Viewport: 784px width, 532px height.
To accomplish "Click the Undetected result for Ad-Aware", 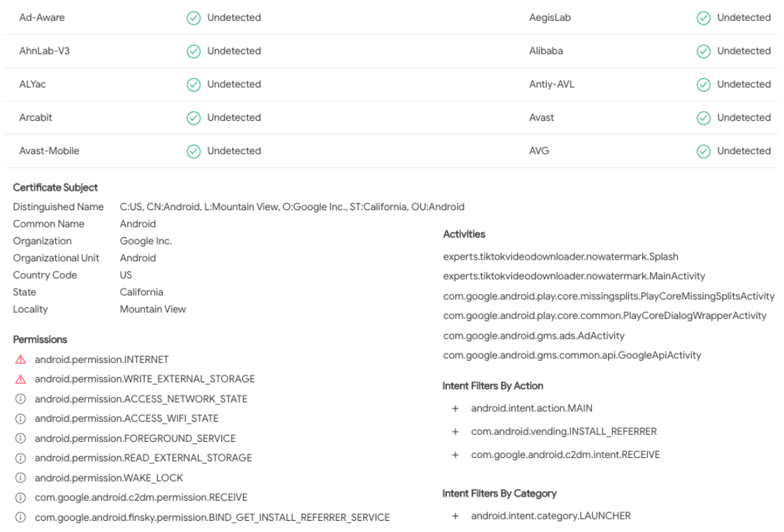I will click(234, 17).
